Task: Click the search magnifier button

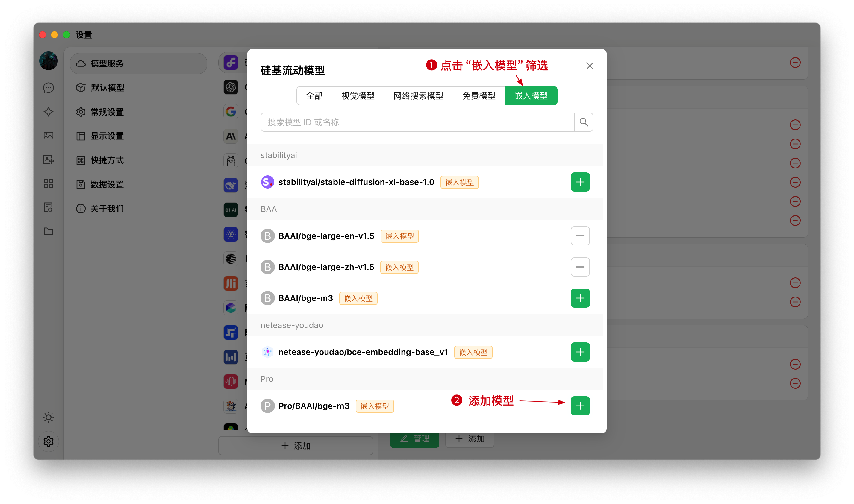Action: click(x=584, y=122)
